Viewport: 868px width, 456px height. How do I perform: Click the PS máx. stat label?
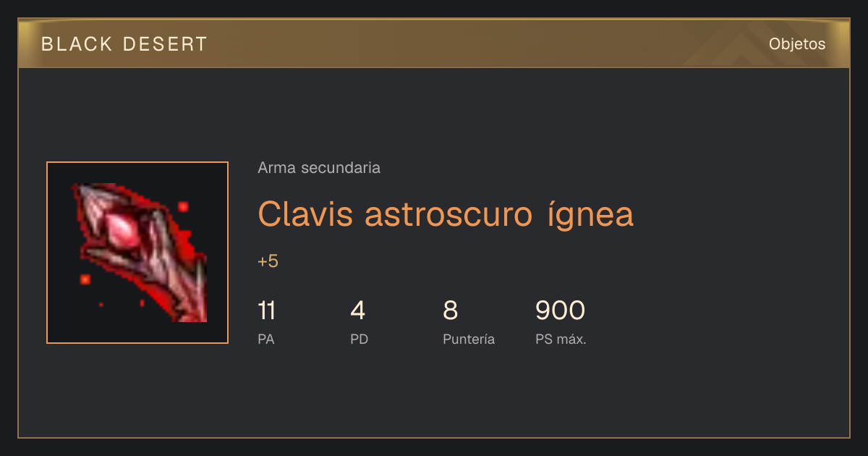pos(561,339)
